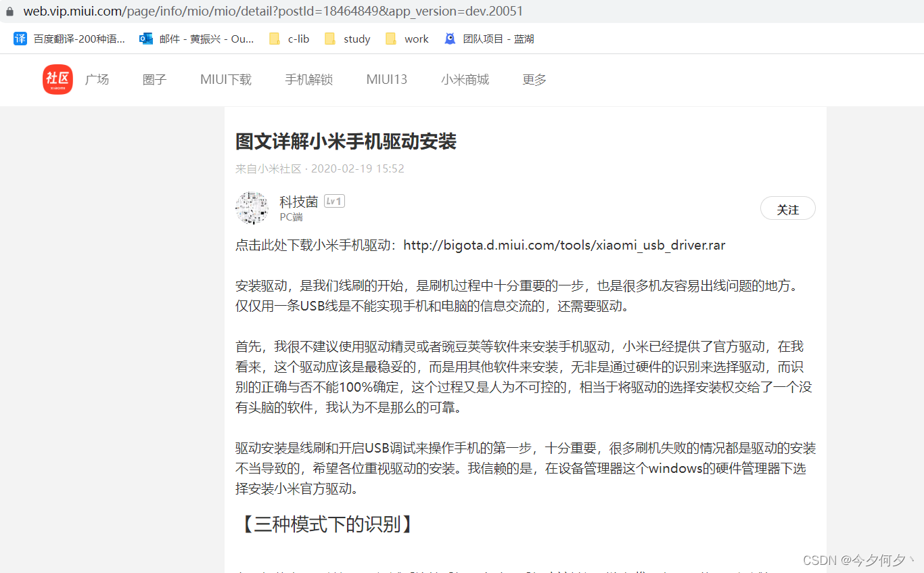Open the c-lib bookmark folder
The image size is (924, 573).
pyautogui.click(x=289, y=39)
